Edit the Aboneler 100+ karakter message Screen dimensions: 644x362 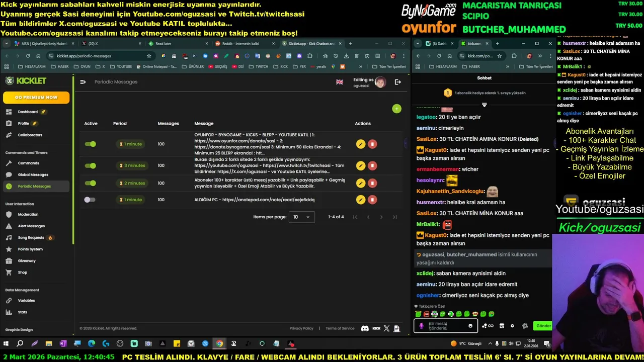tap(360, 183)
